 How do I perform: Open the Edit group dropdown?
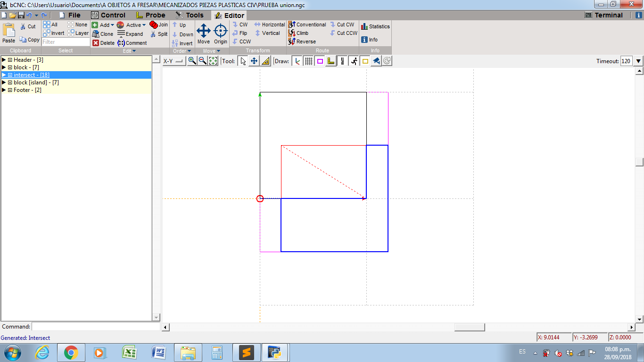pos(130,51)
